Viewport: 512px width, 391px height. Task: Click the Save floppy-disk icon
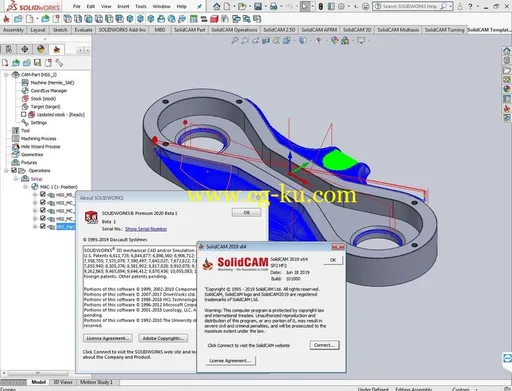258,6
